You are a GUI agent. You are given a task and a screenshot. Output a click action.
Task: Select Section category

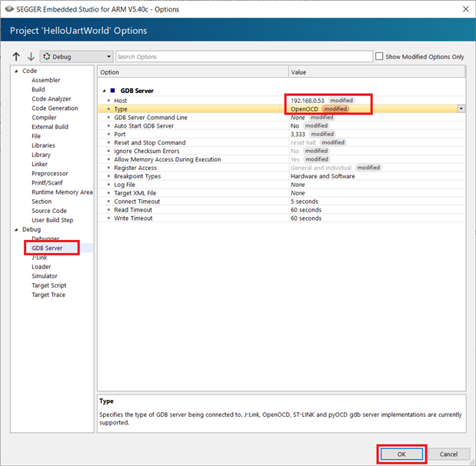point(42,201)
